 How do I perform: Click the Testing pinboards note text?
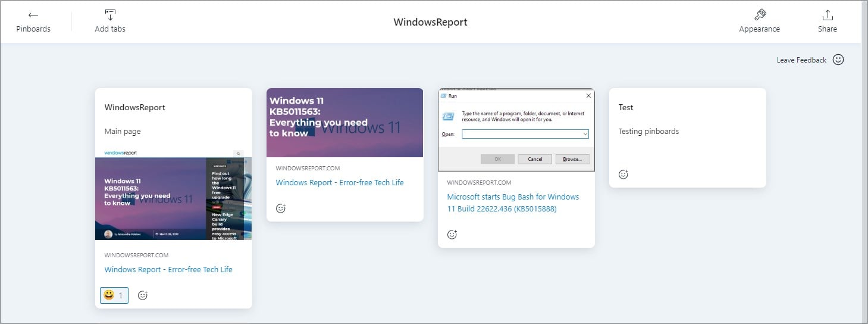(x=648, y=132)
